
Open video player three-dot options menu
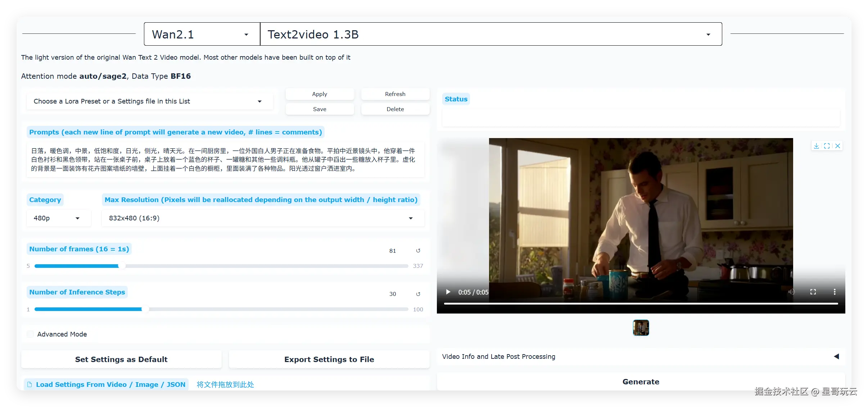pos(835,292)
